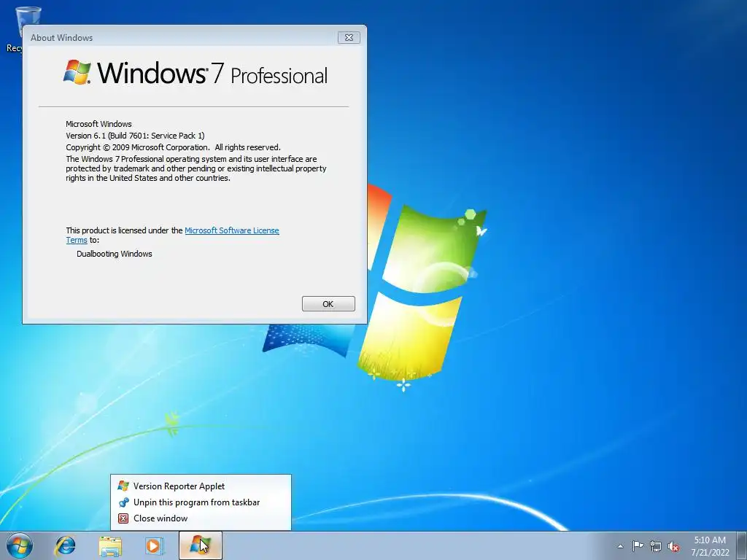Click the About Windows title bar text

point(61,38)
